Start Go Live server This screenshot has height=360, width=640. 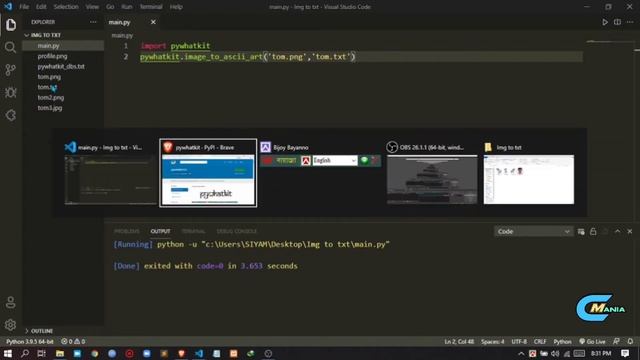[x=592, y=342]
